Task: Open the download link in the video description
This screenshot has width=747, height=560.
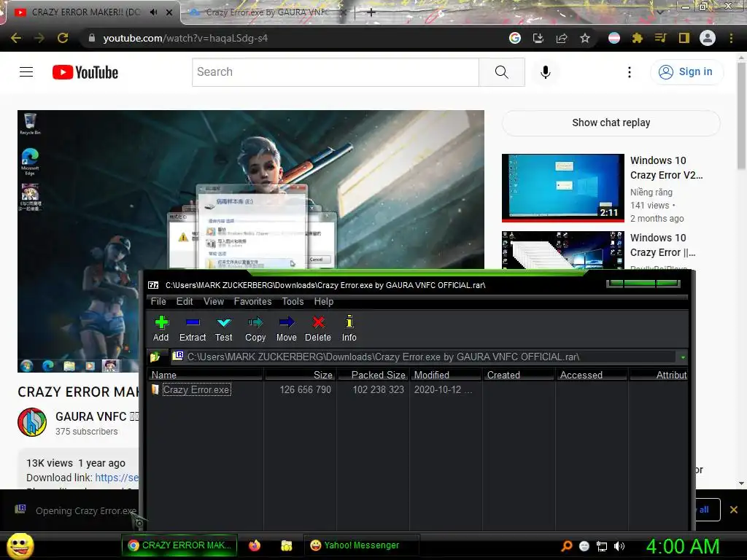Action: point(117,478)
